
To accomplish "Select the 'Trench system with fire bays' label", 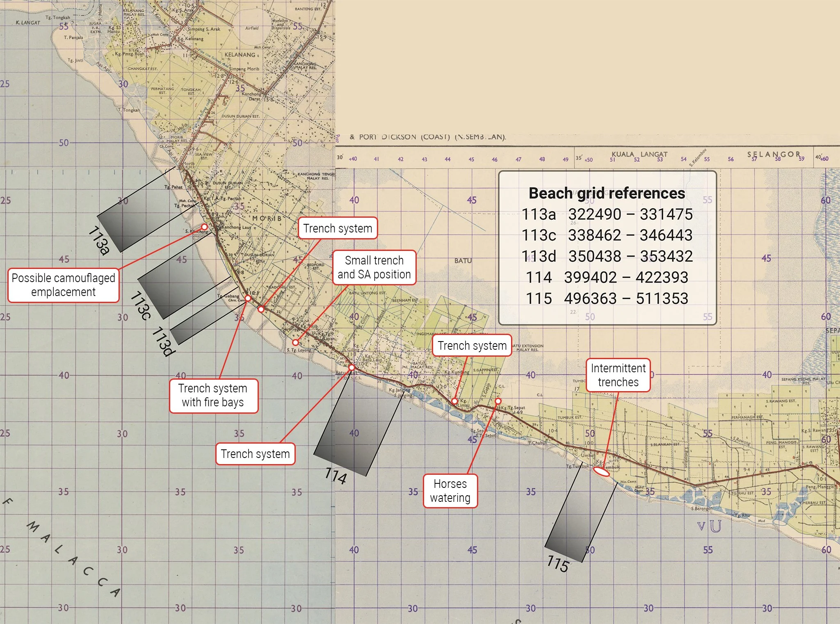I will point(213,395).
